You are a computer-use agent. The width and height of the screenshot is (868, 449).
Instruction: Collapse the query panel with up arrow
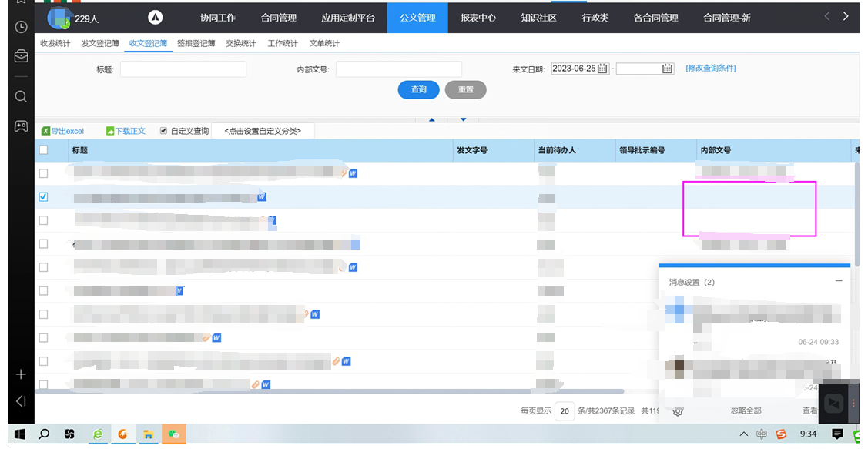pyautogui.click(x=432, y=119)
